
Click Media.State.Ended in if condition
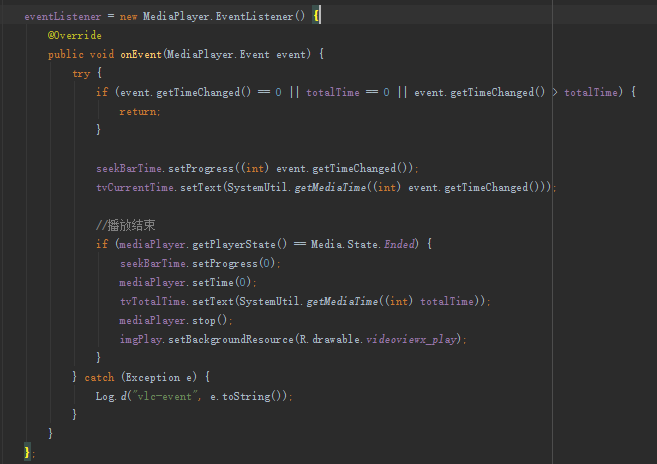[x=363, y=244]
